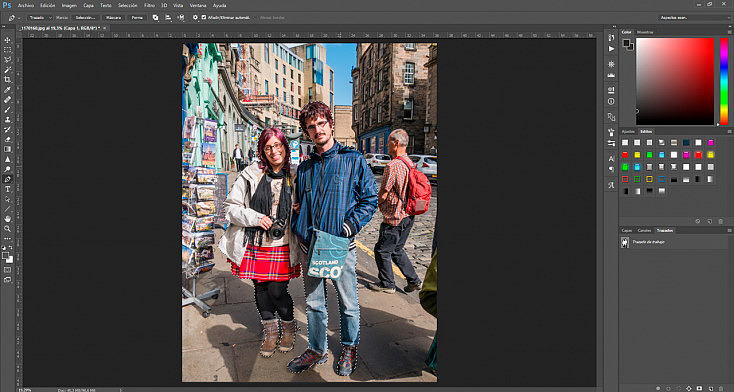Image resolution: width=734 pixels, height=392 pixels.
Task: Click the Forma button
Action: pyautogui.click(x=137, y=17)
